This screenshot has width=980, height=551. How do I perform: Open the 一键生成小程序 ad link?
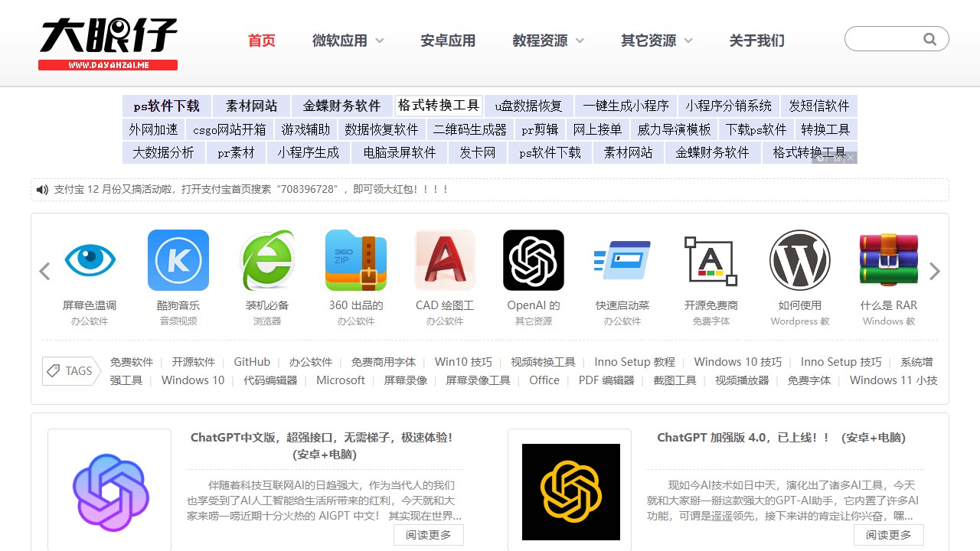click(626, 106)
